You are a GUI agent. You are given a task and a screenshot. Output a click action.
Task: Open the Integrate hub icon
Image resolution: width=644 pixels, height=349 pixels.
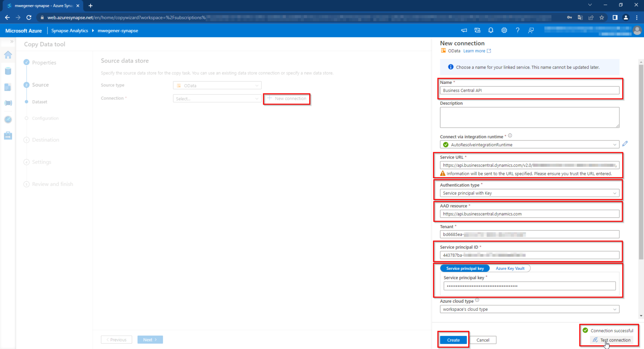point(8,103)
